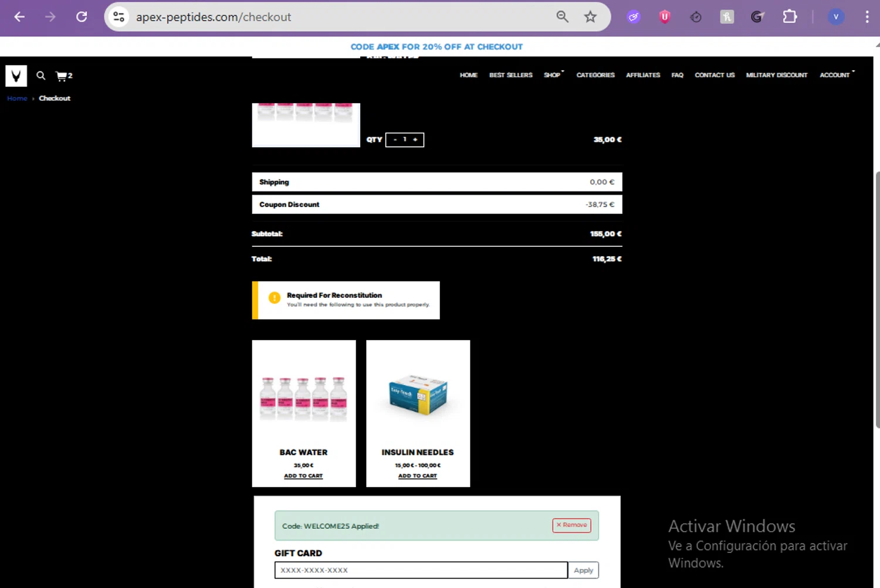Open the Grammarly extension icon

point(757,17)
